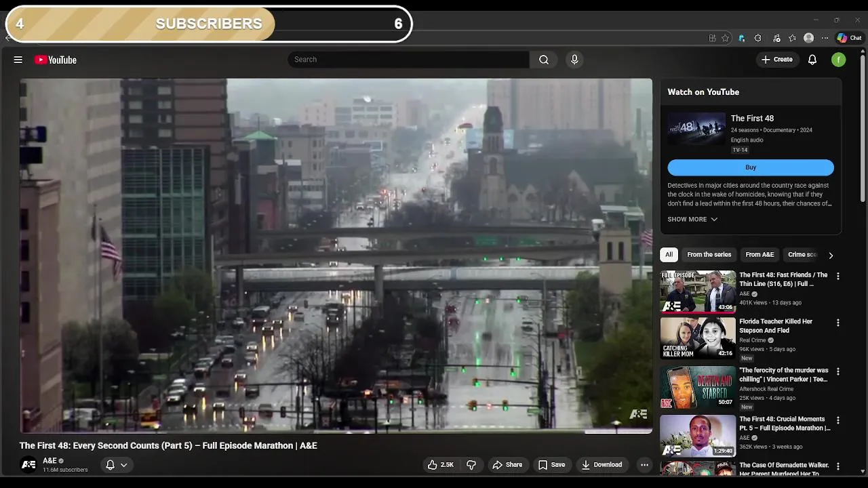Select the Crime scene filter chip
Screen dimensions: 868x488
[802, 255]
